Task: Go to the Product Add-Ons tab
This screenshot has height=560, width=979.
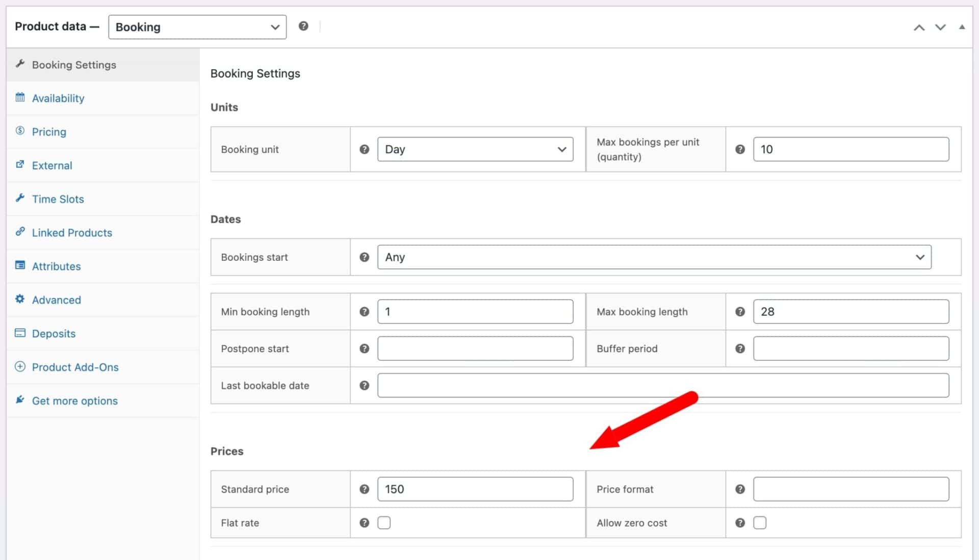Action: click(x=103, y=367)
